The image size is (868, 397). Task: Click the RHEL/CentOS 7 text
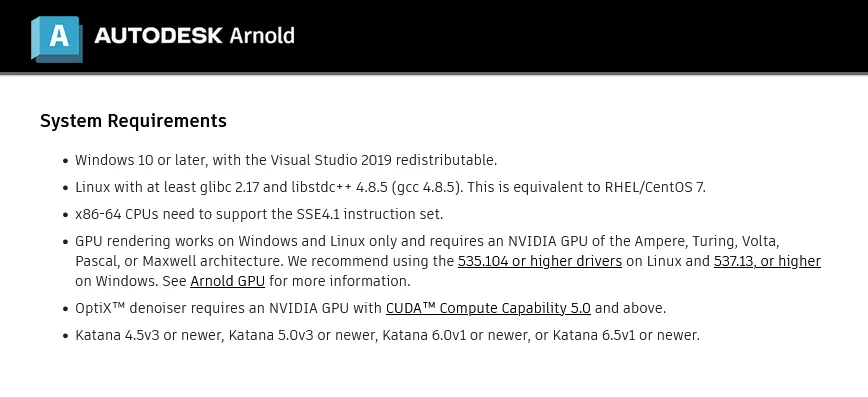point(655,187)
